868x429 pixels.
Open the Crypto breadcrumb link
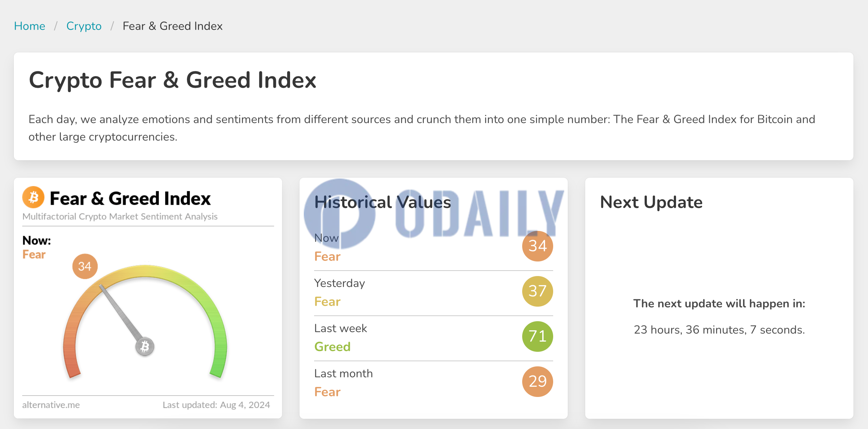click(84, 26)
